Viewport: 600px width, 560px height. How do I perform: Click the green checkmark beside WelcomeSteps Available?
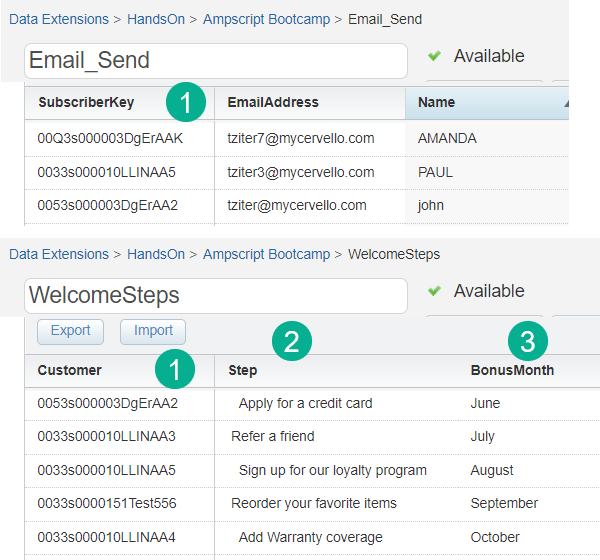434,291
